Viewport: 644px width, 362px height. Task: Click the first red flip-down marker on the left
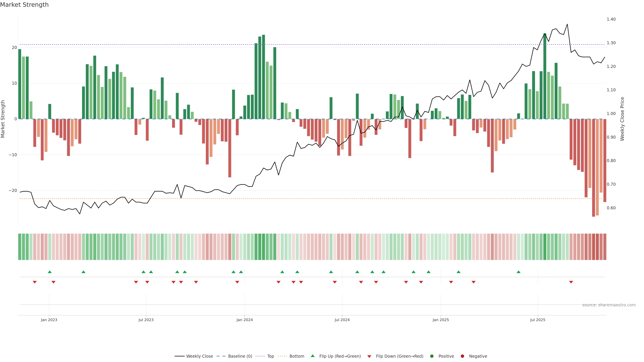click(x=35, y=282)
